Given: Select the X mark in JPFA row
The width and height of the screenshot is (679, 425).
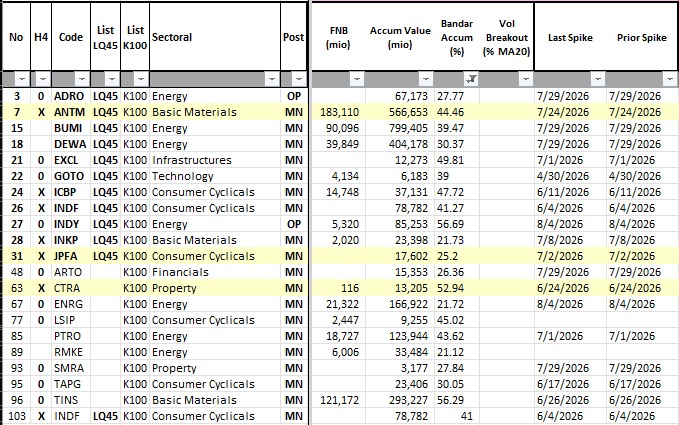Looking at the screenshot, I should (41, 256).
